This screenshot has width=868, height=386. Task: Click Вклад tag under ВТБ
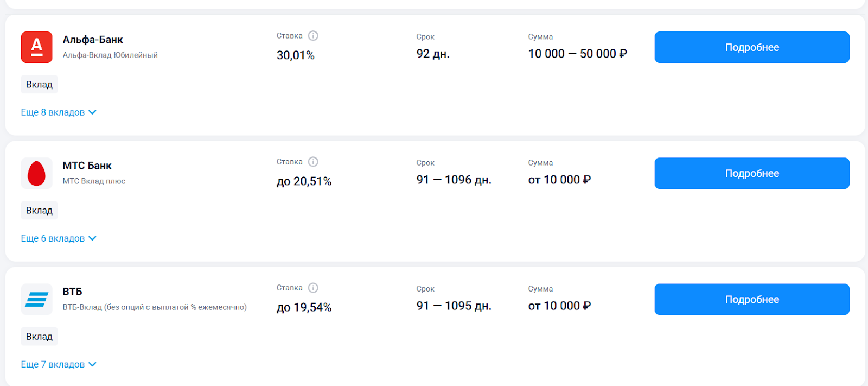pos(39,337)
